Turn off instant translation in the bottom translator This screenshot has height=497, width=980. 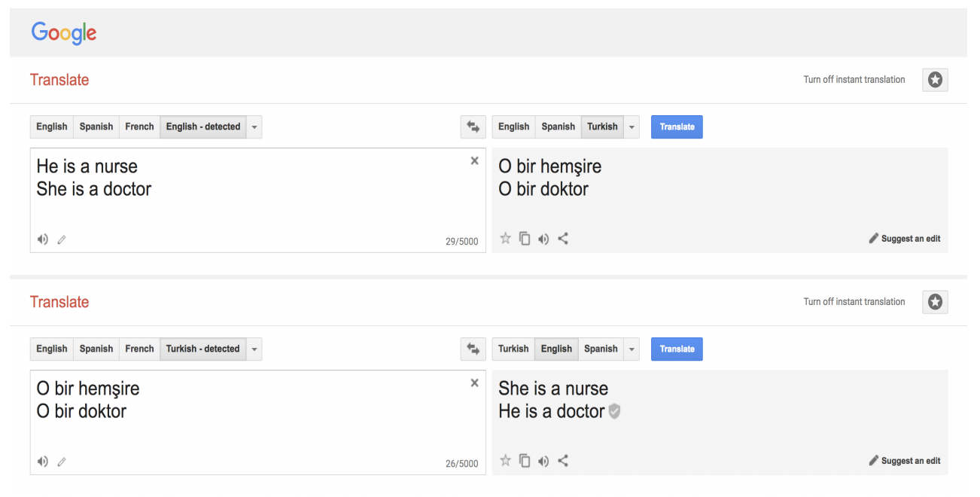tap(854, 302)
